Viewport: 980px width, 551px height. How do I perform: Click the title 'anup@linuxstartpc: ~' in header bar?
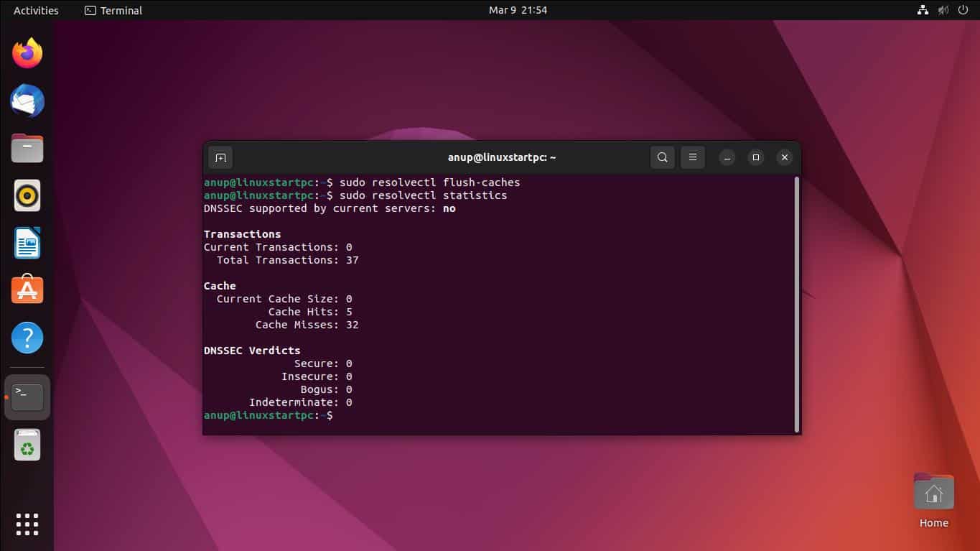coord(502,157)
